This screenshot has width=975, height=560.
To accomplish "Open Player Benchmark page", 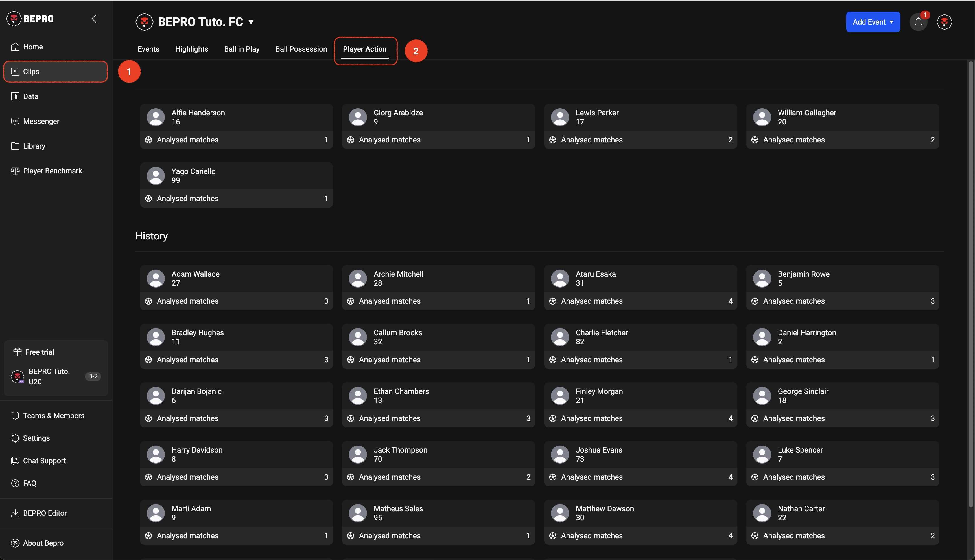I will pyautogui.click(x=52, y=171).
